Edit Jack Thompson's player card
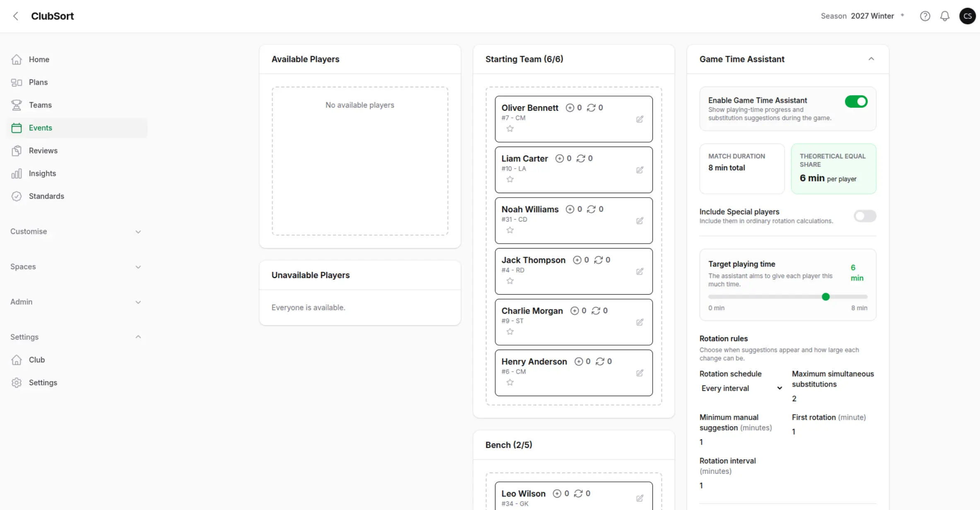The width and height of the screenshot is (980, 510). point(640,271)
